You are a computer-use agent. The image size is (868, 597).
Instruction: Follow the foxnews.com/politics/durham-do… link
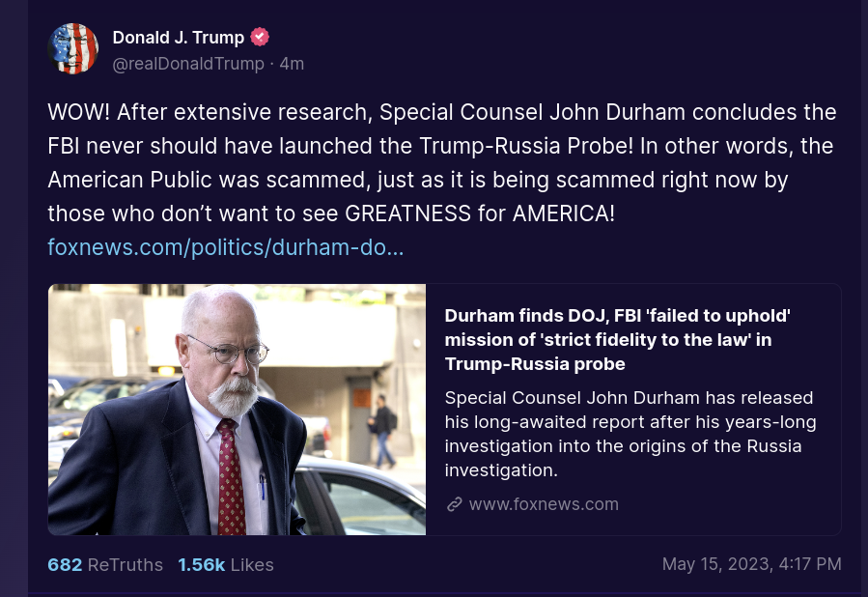[226, 247]
